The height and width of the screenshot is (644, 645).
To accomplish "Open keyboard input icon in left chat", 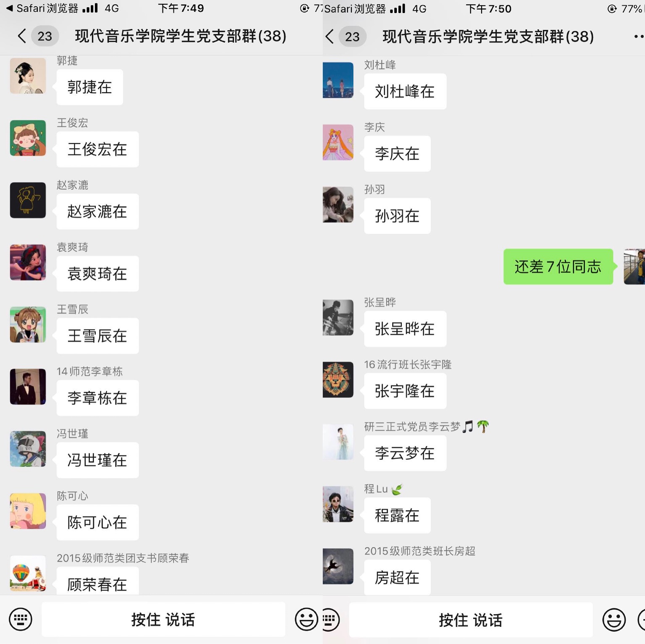I will [x=20, y=619].
